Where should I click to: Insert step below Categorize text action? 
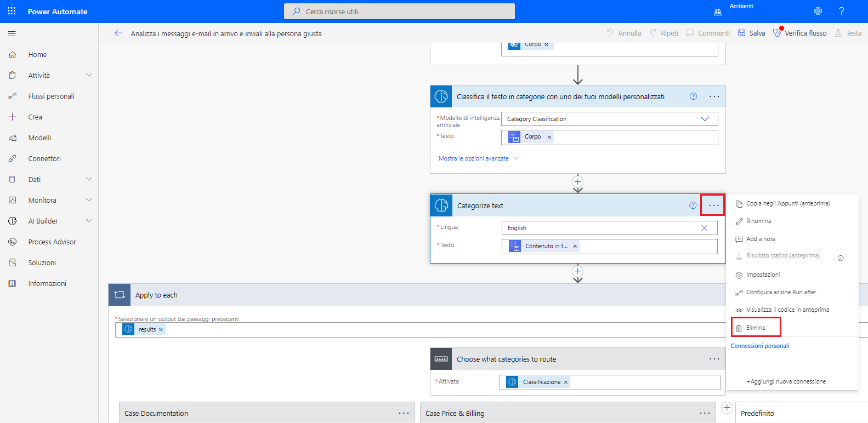click(577, 271)
